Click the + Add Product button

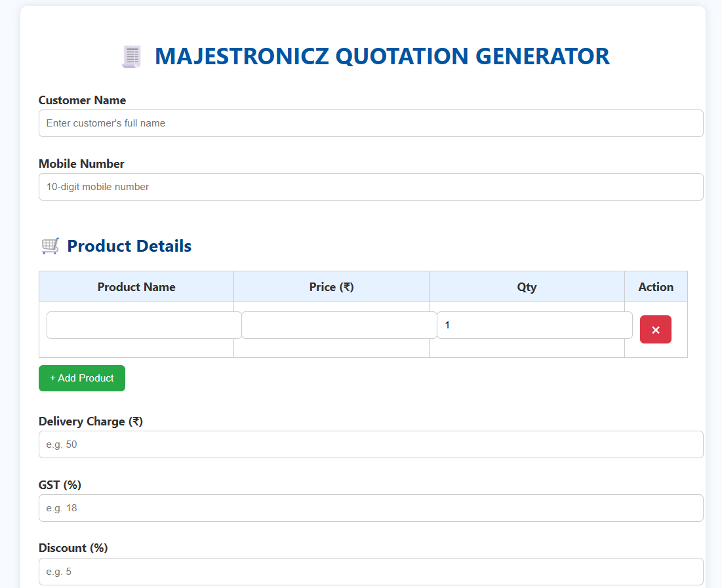[x=82, y=378]
